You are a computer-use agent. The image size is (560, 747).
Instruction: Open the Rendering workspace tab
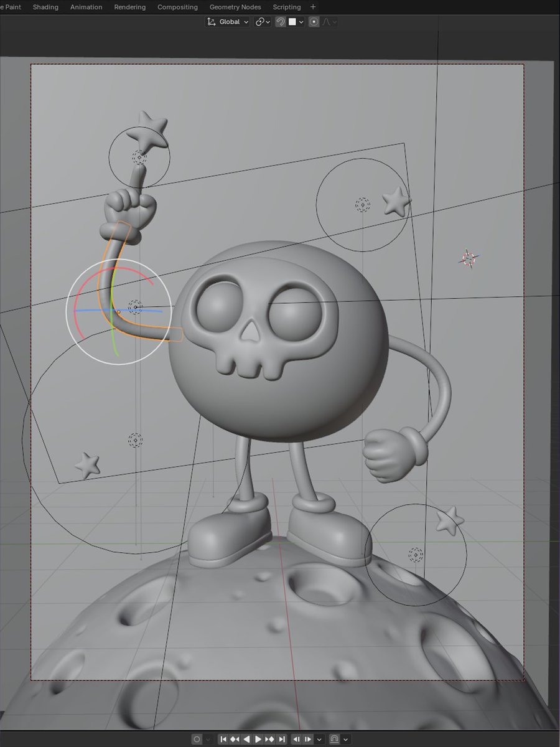pos(129,7)
